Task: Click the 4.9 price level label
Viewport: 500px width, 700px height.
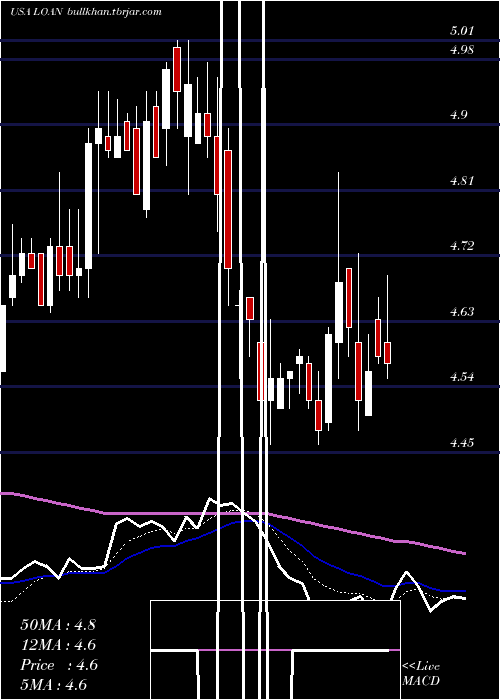Action: [458, 115]
